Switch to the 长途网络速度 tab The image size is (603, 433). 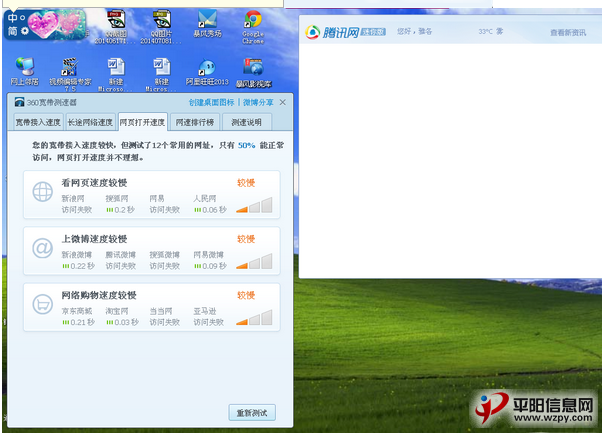[x=90, y=122]
